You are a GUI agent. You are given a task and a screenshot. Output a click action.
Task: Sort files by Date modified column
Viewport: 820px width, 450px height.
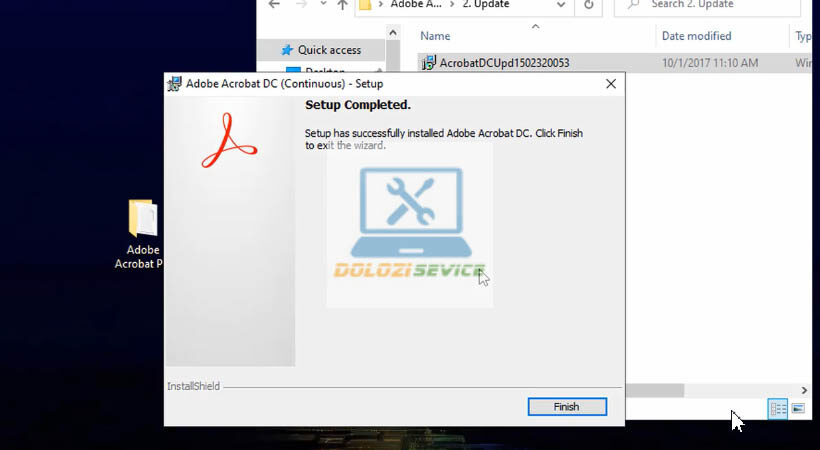click(696, 36)
